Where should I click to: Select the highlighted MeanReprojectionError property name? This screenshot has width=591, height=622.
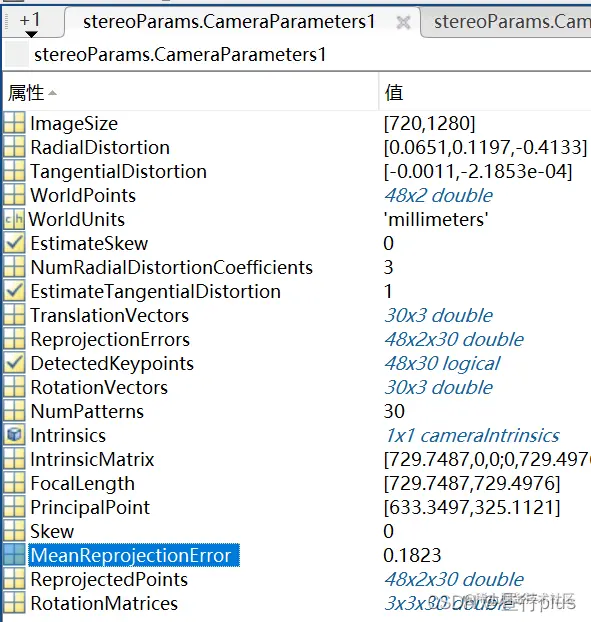[134, 555]
